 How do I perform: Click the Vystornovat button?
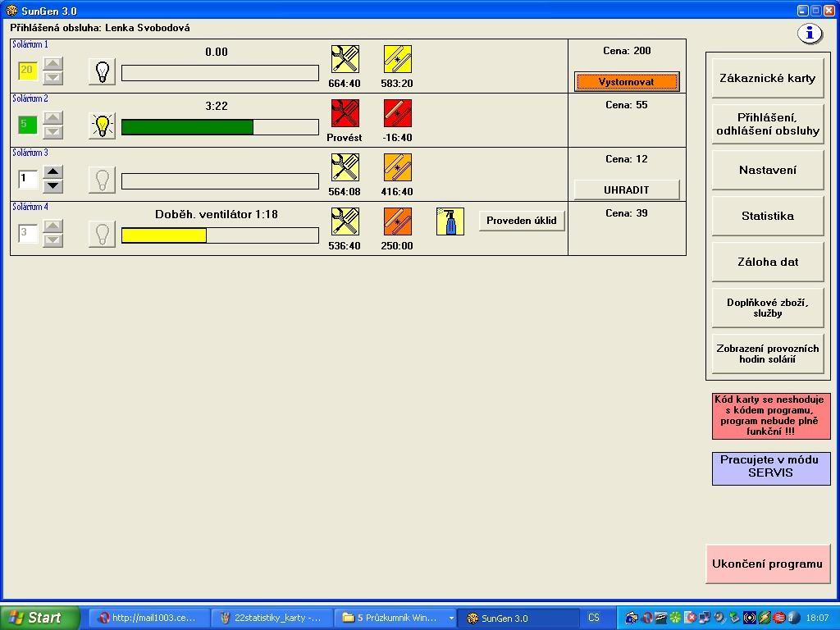(626, 82)
